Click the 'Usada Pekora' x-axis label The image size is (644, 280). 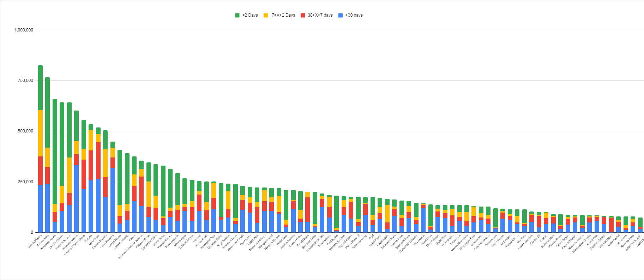35,241
